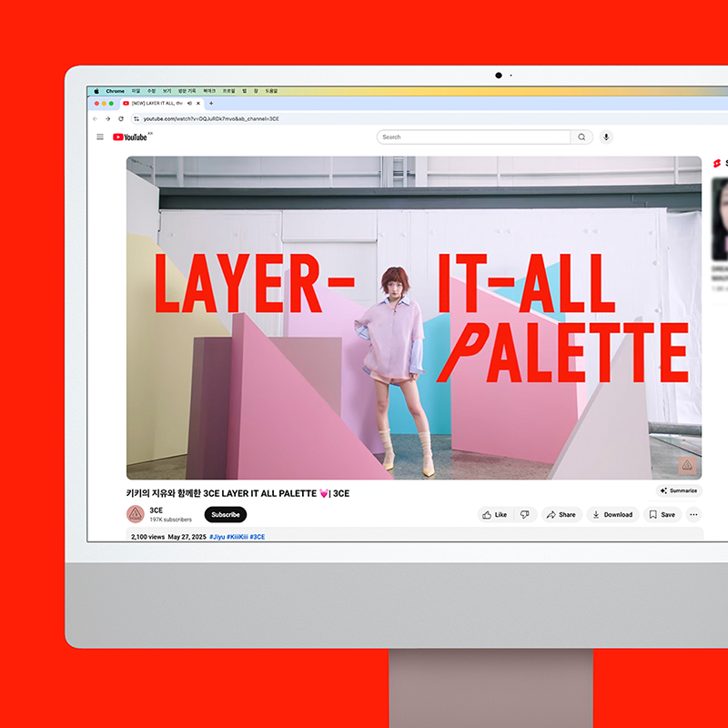This screenshot has width=728, height=728.
Task: Click the 'May 27, 2025' date text
Action: [x=187, y=537]
